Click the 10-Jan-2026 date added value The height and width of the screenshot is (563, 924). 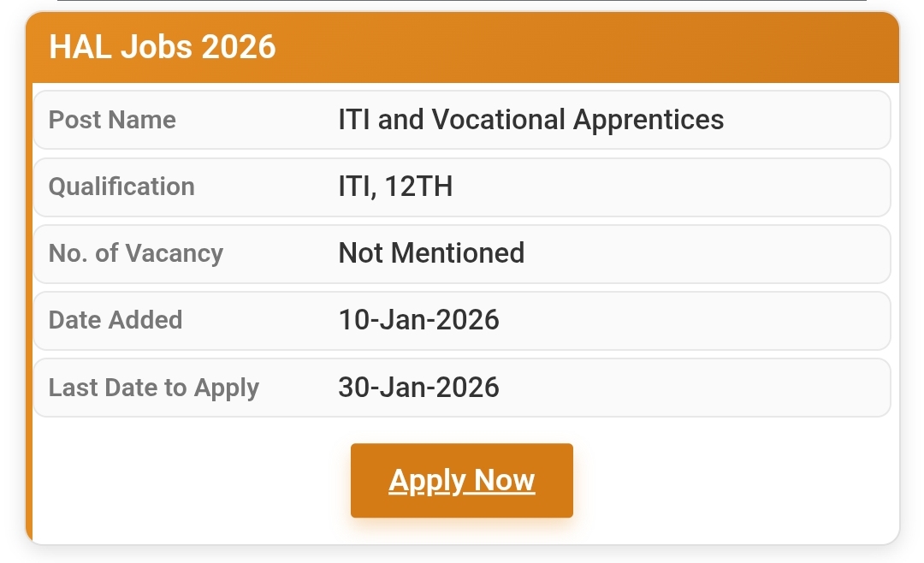tap(418, 320)
